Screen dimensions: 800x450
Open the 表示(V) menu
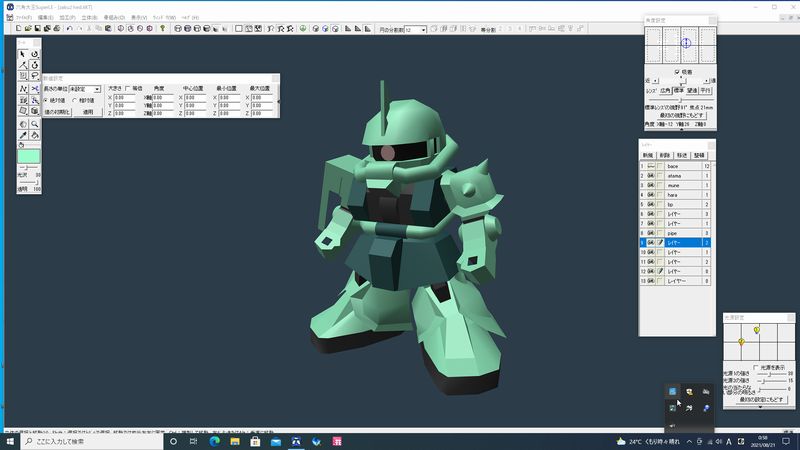[139, 17]
